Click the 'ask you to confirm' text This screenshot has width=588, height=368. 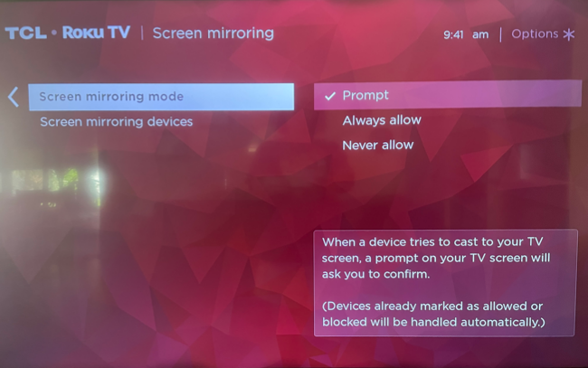click(x=375, y=274)
